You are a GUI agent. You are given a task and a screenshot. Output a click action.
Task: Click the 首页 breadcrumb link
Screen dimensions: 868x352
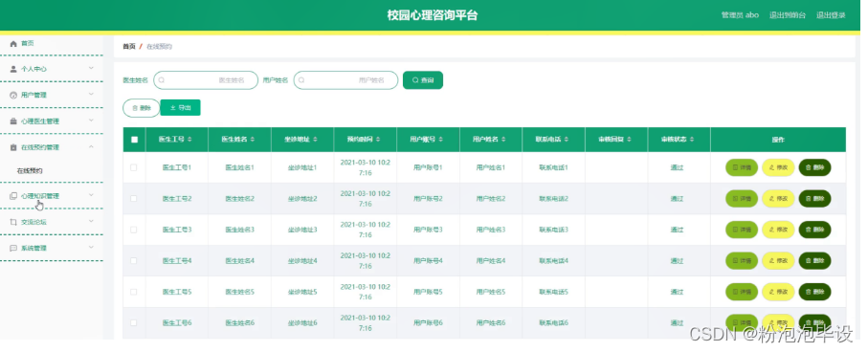[x=129, y=47]
